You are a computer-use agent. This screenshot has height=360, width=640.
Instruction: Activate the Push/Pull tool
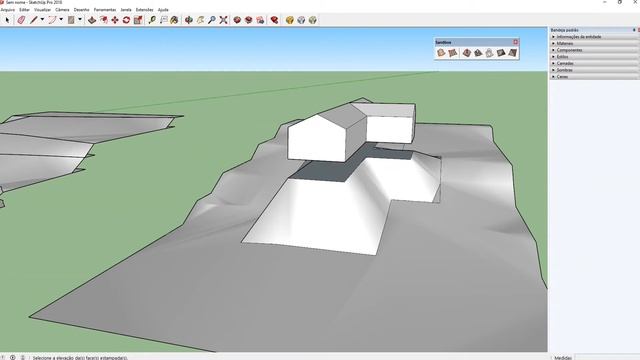(92, 20)
